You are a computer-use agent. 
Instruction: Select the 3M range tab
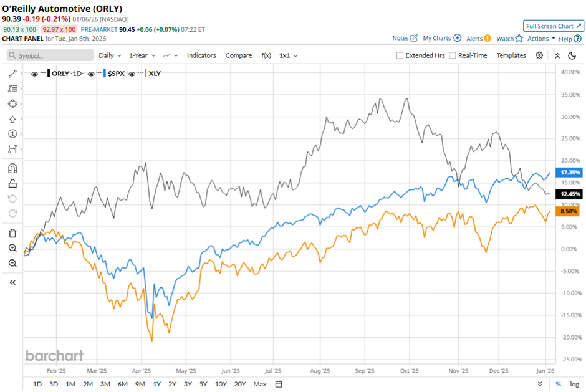105,384
